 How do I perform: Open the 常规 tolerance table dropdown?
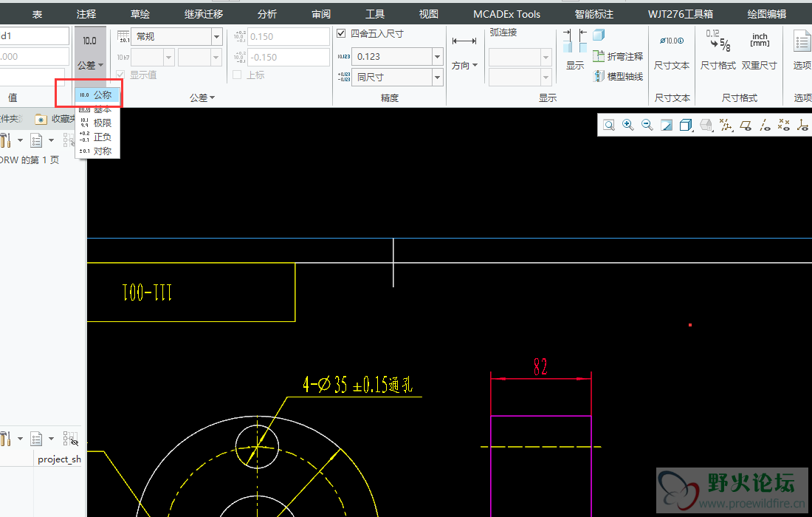coord(216,37)
